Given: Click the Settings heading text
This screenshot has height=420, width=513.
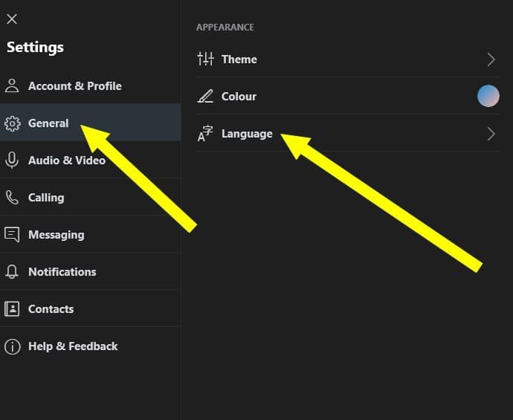Looking at the screenshot, I should click(x=36, y=48).
